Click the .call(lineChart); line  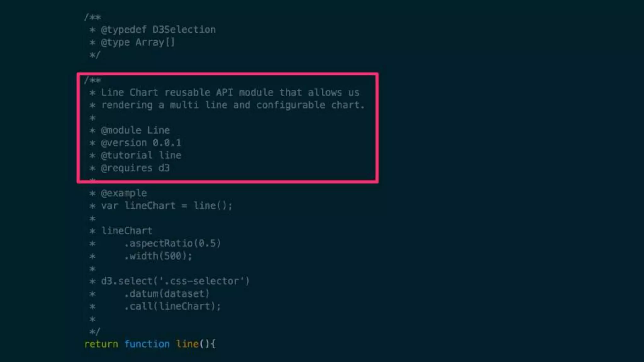click(173, 306)
